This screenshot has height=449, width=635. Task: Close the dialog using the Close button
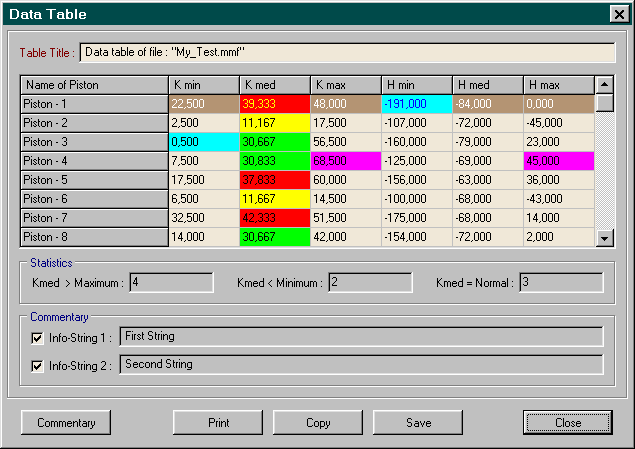(x=567, y=423)
